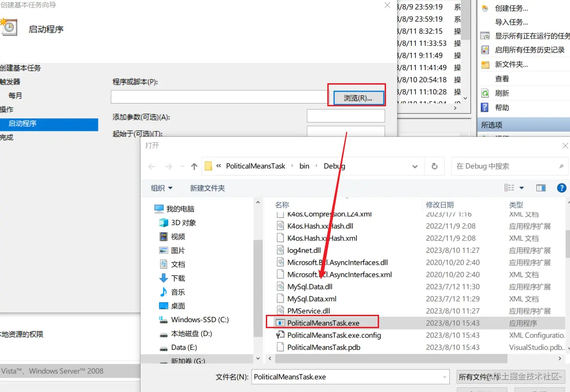Click PoliticalMeansTask breadcrumb segment
Image resolution: width=570 pixels, height=392 pixels.
[x=256, y=166]
